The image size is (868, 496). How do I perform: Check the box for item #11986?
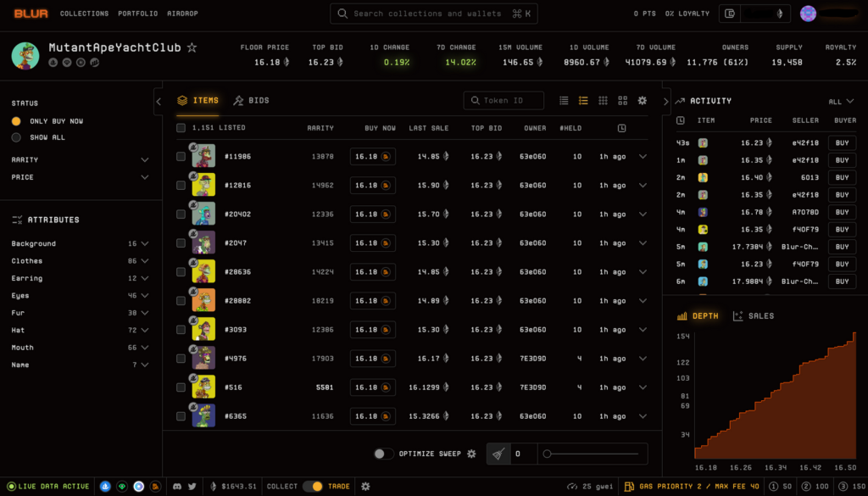[181, 157]
